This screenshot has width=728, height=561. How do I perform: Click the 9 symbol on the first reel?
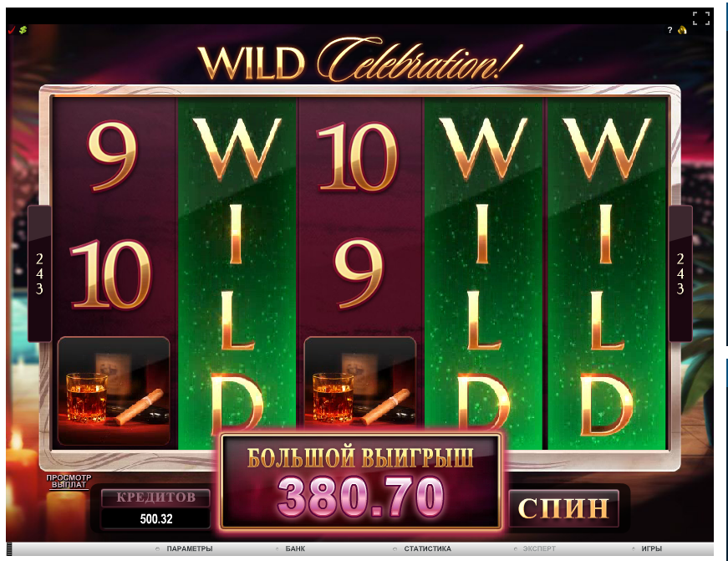pyautogui.click(x=113, y=156)
